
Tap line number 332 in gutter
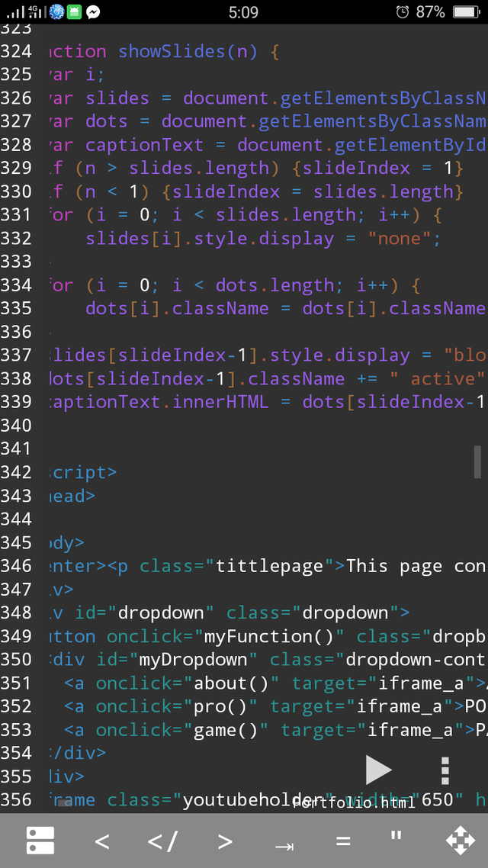click(x=16, y=238)
